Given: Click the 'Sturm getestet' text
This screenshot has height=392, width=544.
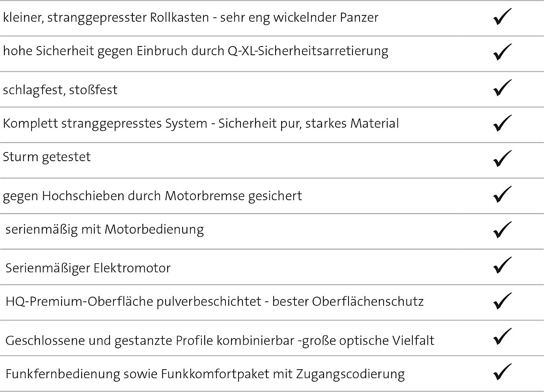Looking at the screenshot, I should (47, 157).
